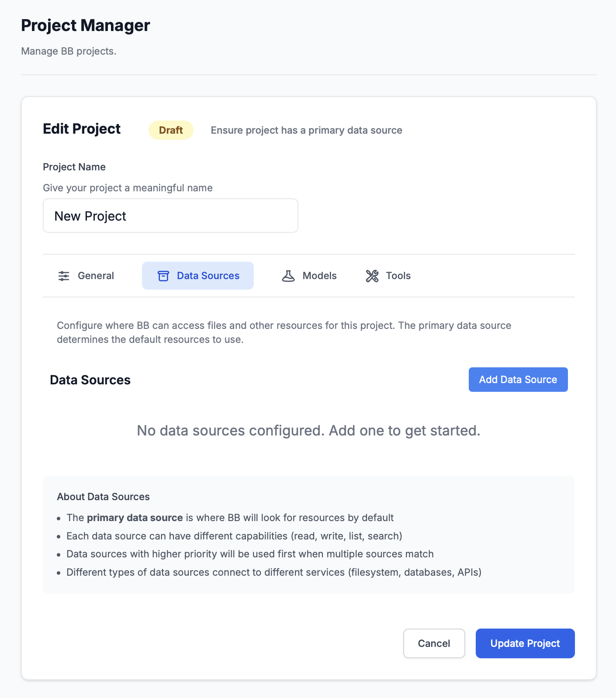
Task: Click the crossed wrench icon beside Tools
Action: click(x=372, y=276)
